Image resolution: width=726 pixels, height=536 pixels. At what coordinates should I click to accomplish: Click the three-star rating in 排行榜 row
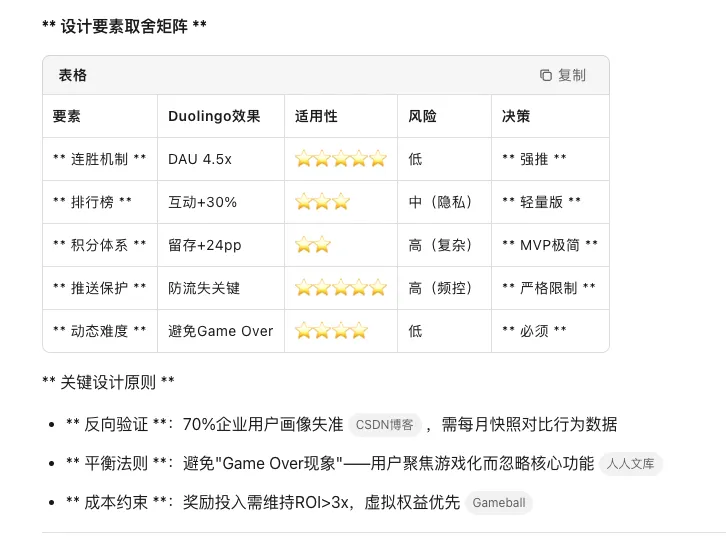point(322,202)
